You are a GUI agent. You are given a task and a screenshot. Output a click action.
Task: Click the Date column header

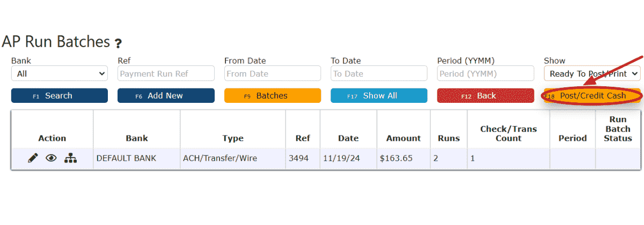tap(348, 138)
